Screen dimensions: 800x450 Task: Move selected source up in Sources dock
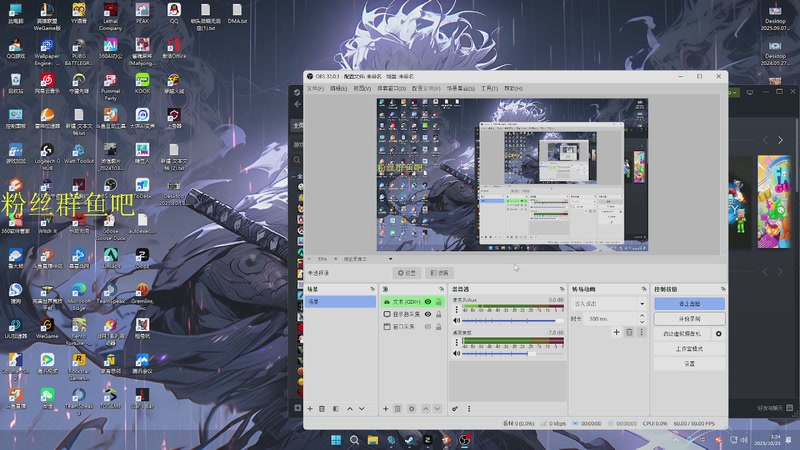[426, 409]
